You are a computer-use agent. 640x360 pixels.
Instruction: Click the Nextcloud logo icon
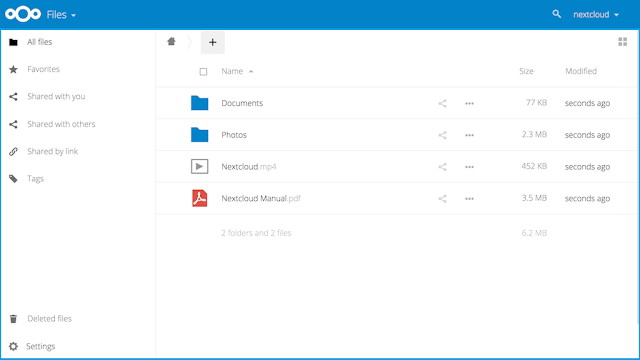click(x=23, y=14)
